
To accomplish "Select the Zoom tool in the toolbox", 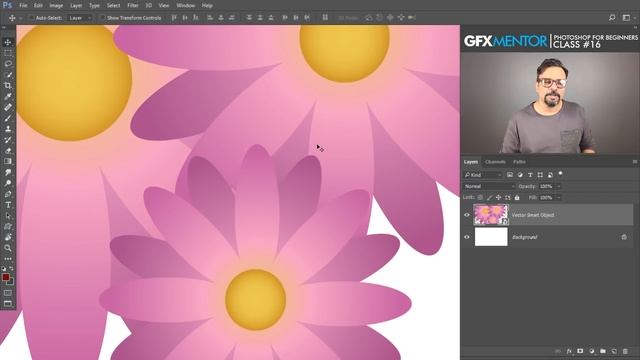I will point(8,248).
